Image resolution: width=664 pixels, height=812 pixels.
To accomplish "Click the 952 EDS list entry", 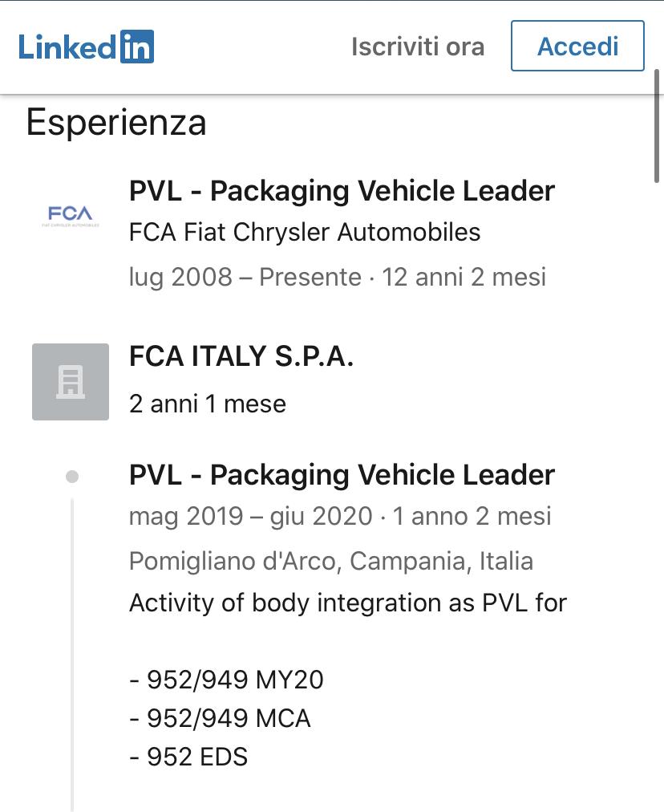I will [x=188, y=757].
